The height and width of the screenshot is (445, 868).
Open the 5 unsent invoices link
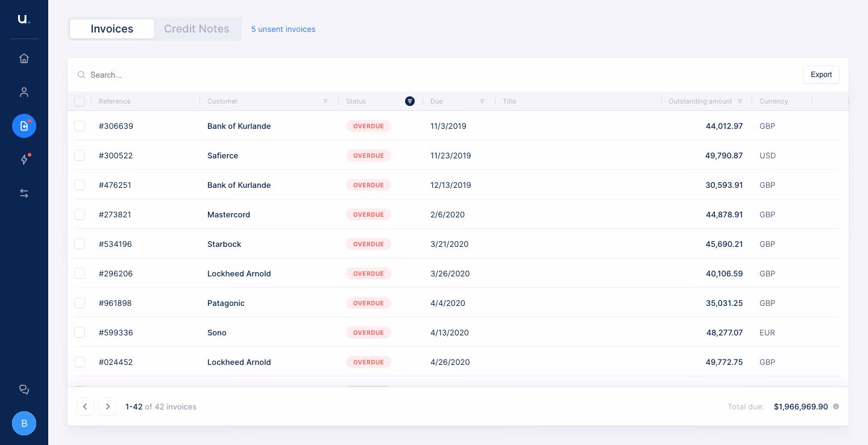click(283, 29)
